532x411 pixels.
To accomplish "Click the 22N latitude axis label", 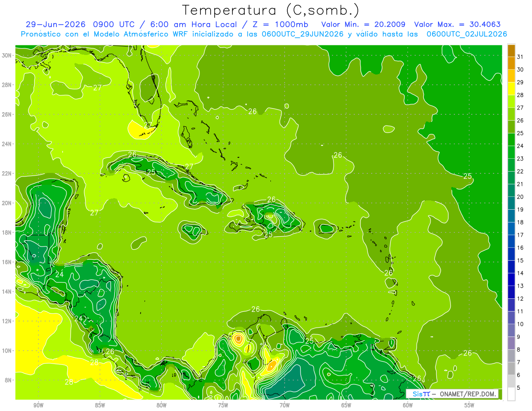I will pos(7,173).
